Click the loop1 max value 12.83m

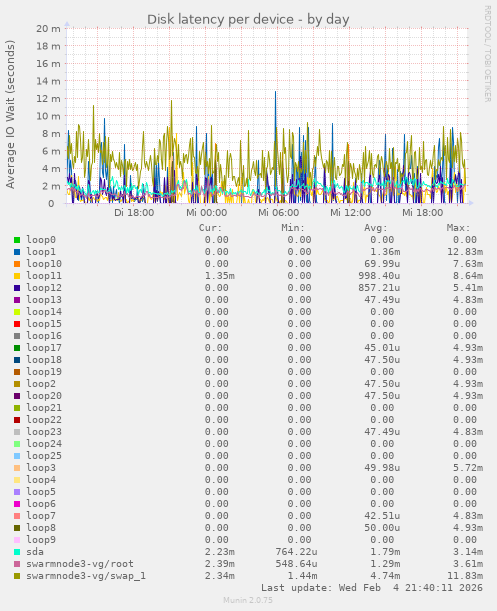pos(465,252)
